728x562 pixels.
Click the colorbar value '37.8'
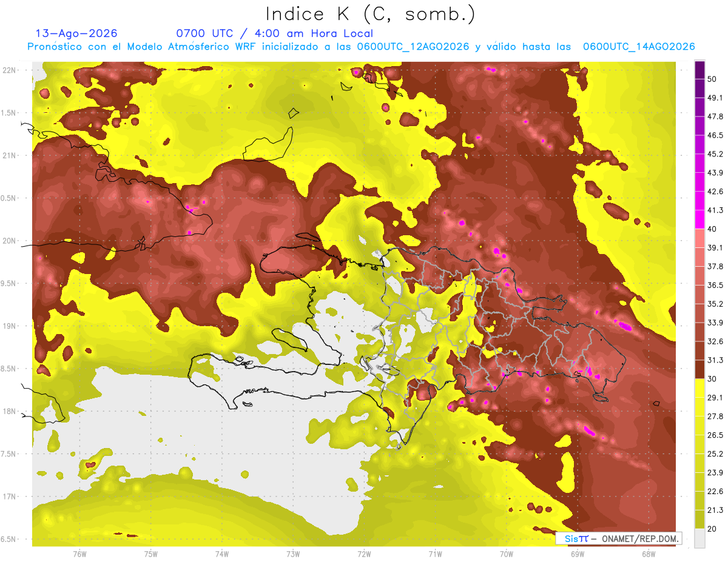pyautogui.click(x=715, y=267)
